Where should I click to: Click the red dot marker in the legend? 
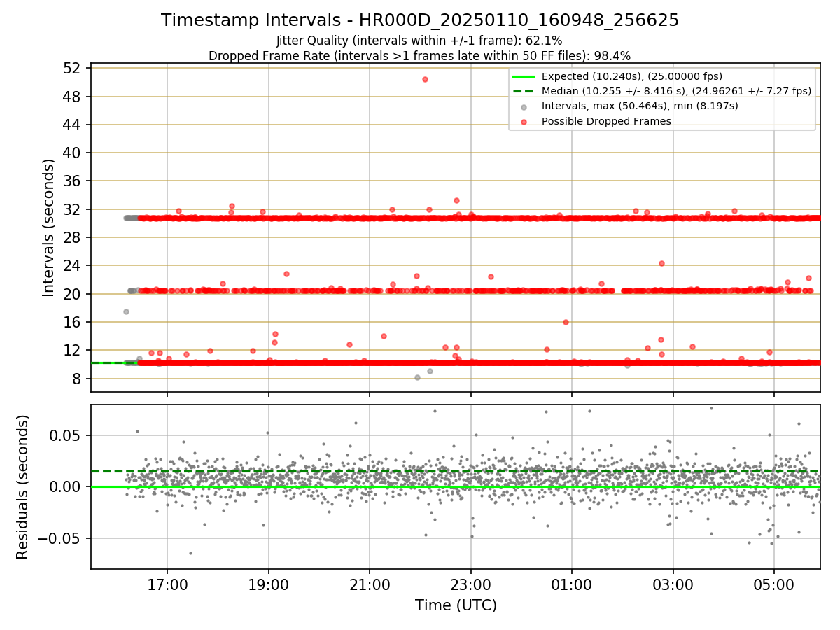tap(524, 121)
